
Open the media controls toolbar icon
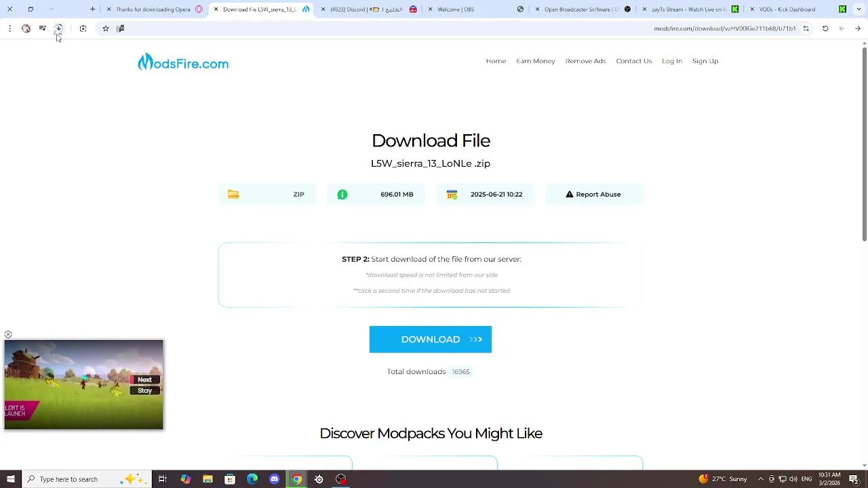[42, 28]
